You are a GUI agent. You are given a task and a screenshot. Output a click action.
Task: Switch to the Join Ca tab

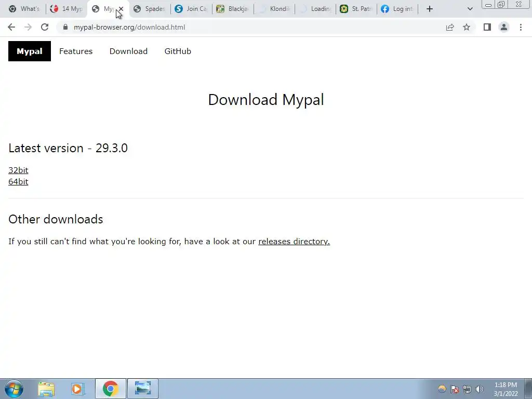(x=191, y=9)
